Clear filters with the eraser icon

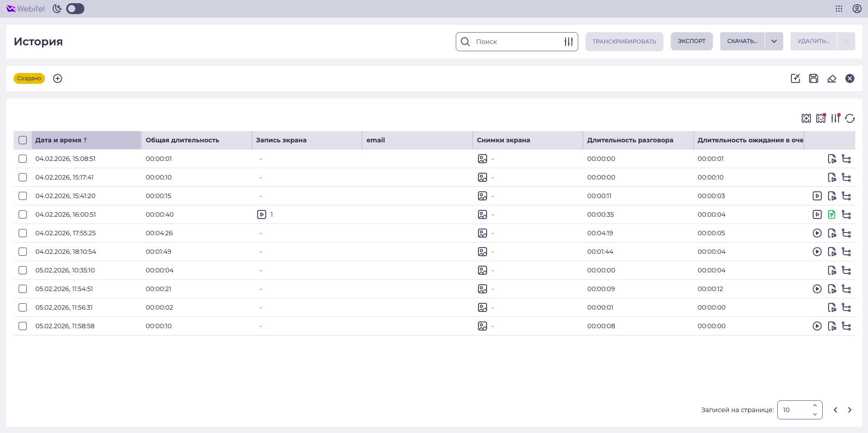tap(832, 78)
